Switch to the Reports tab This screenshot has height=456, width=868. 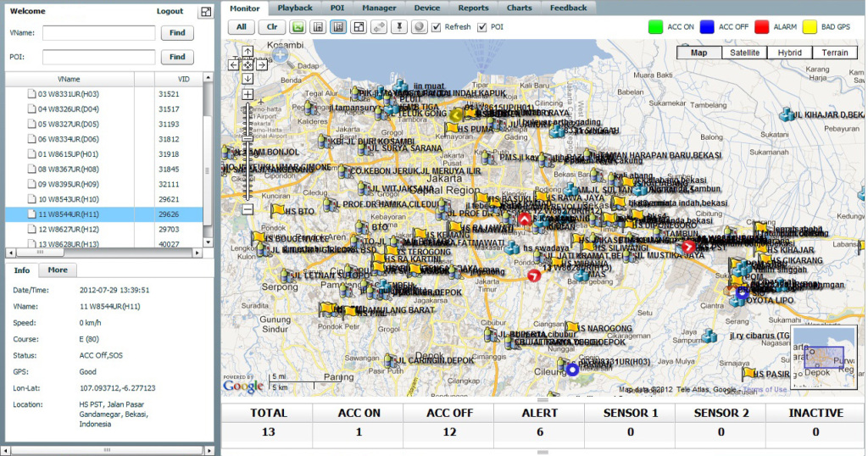coord(473,8)
